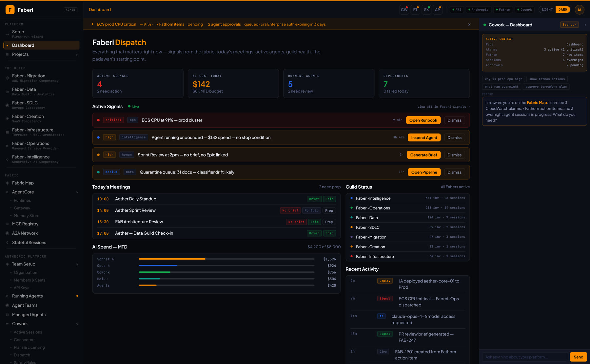Screen dimensions: 590x364
Task: Click the Faberi-SDLC guild icon
Action: [7, 105]
